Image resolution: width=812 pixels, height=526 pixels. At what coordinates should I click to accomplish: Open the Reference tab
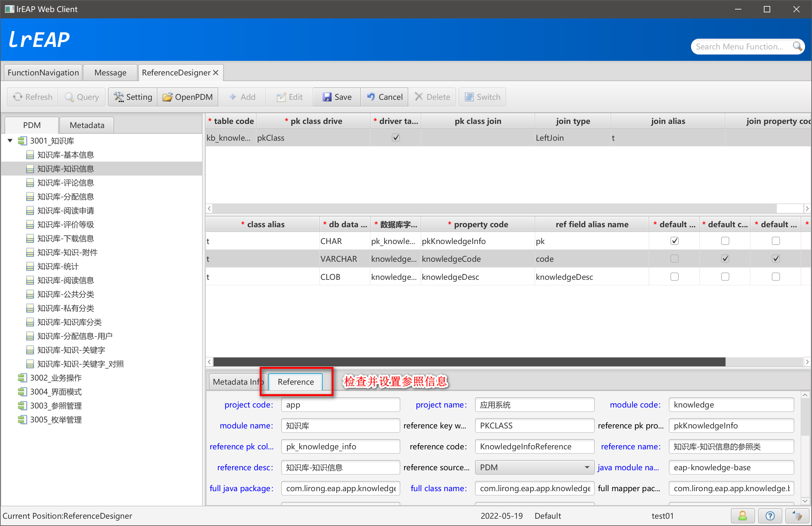(295, 382)
